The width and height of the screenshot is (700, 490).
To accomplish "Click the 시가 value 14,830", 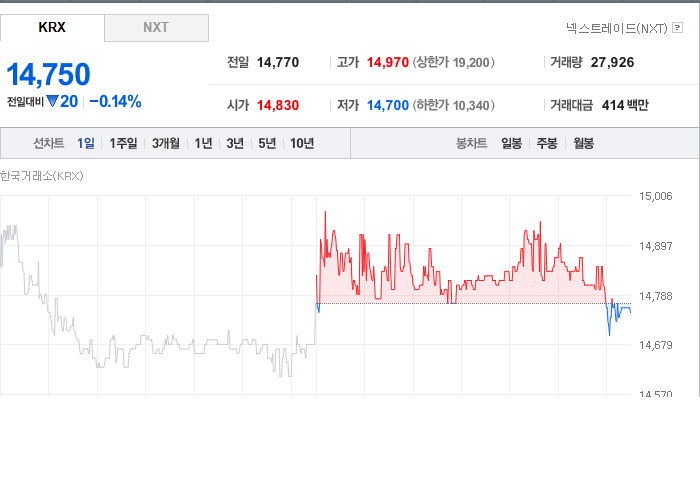I will pos(278,105).
